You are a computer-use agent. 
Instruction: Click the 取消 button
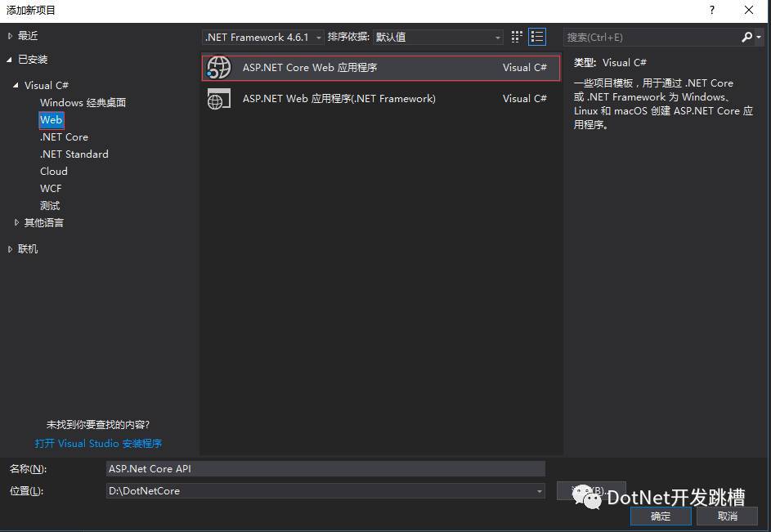727,516
